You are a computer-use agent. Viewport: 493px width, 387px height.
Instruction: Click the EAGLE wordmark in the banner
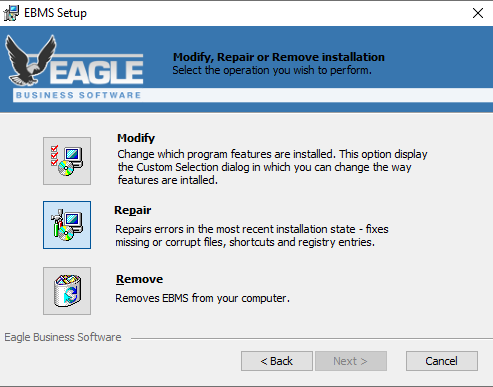97,71
